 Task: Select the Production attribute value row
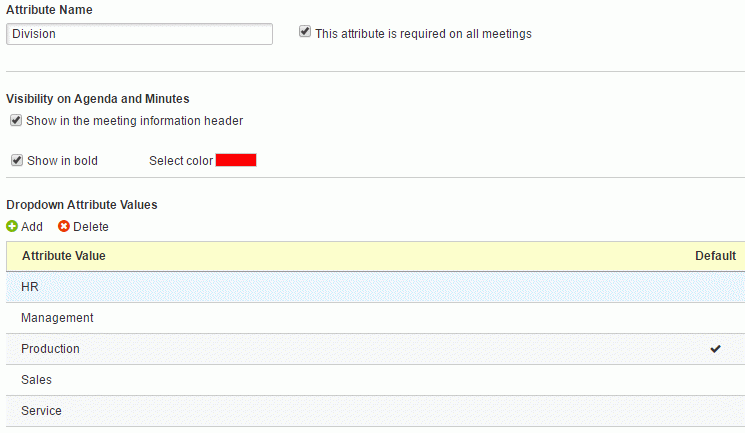pos(375,349)
